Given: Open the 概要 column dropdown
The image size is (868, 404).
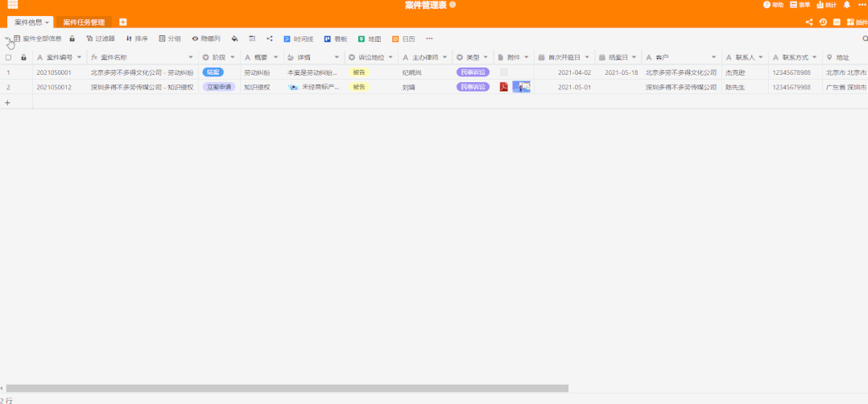Looking at the screenshot, I should [x=275, y=57].
